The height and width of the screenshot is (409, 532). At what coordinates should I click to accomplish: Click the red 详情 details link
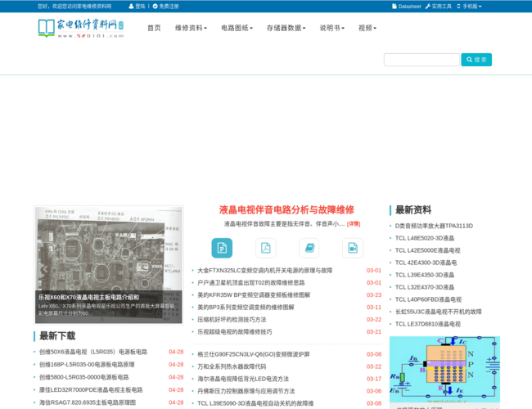point(354,223)
